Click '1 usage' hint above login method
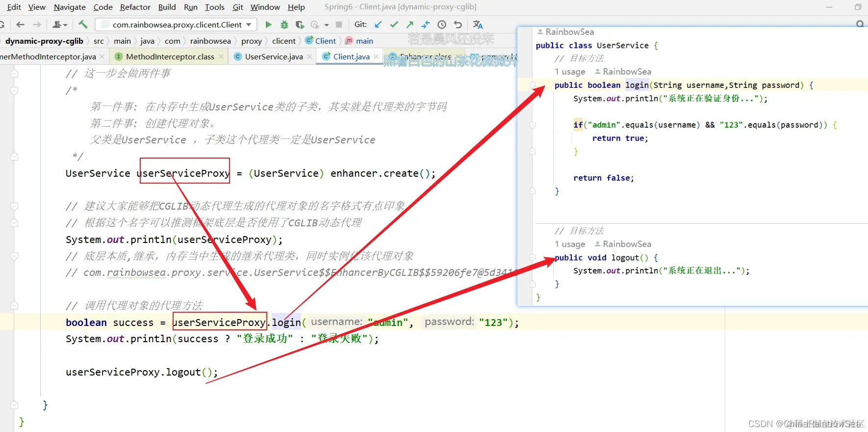This screenshot has height=432, width=868. tap(570, 72)
